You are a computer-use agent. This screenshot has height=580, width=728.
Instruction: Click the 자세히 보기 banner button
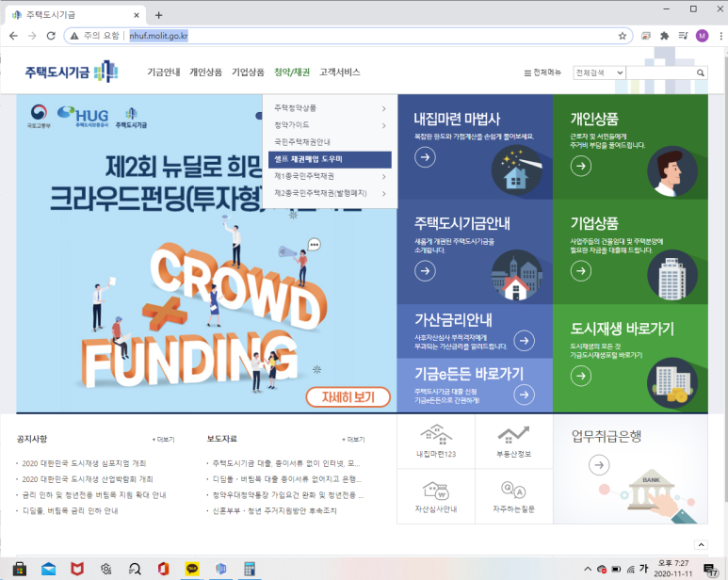[x=348, y=397]
